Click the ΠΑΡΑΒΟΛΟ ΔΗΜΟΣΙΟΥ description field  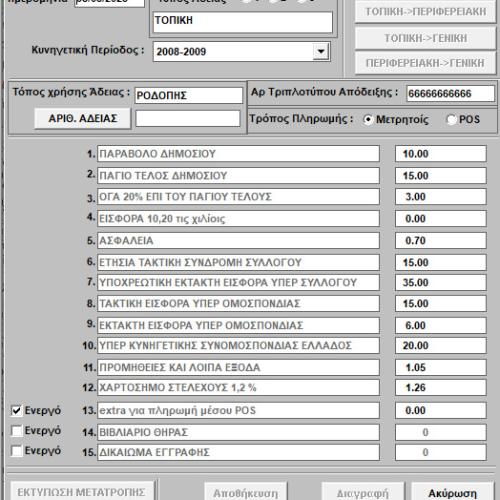[238, 154]
